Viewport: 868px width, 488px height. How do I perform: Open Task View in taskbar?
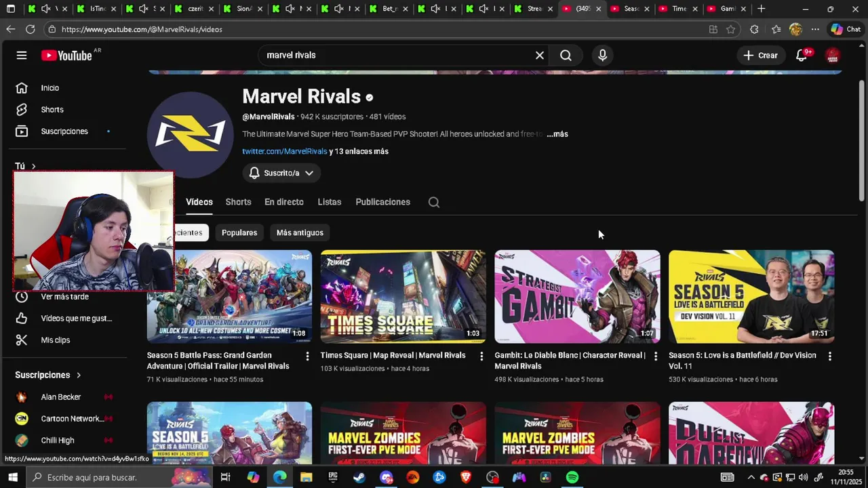pyautogui.click(x=226, y=477)
